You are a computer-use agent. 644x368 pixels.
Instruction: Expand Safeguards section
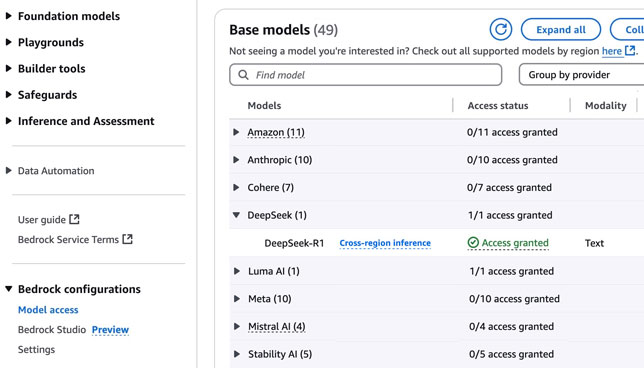[x=8, y=95]
